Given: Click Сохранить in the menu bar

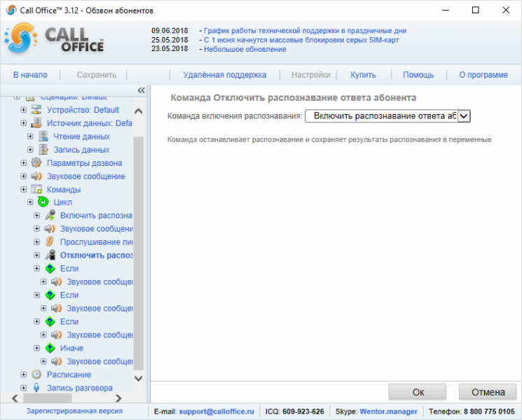Looking at the screenshot, I should click(x=97, y=75).
